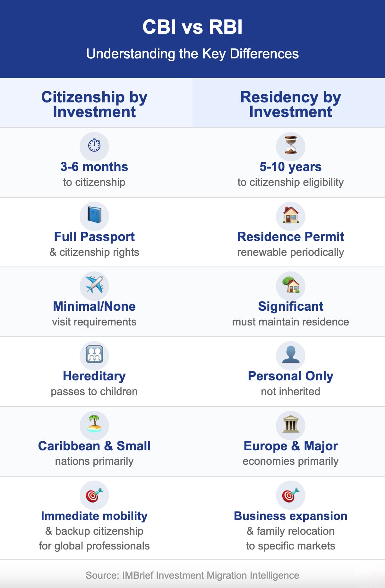The width and height of the screenshot is (385, 588).
Task: Click the house with tree icon above Significant
Action: tap(291, 285)
